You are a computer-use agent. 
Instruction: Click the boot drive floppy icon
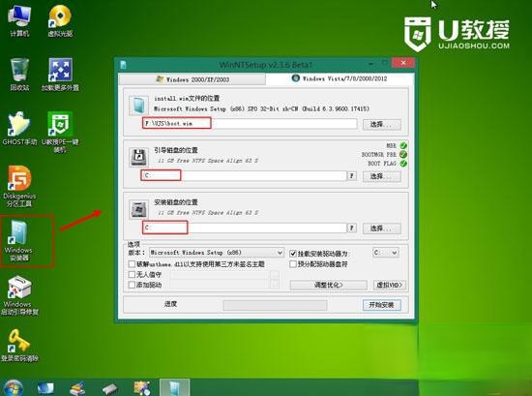138,157
